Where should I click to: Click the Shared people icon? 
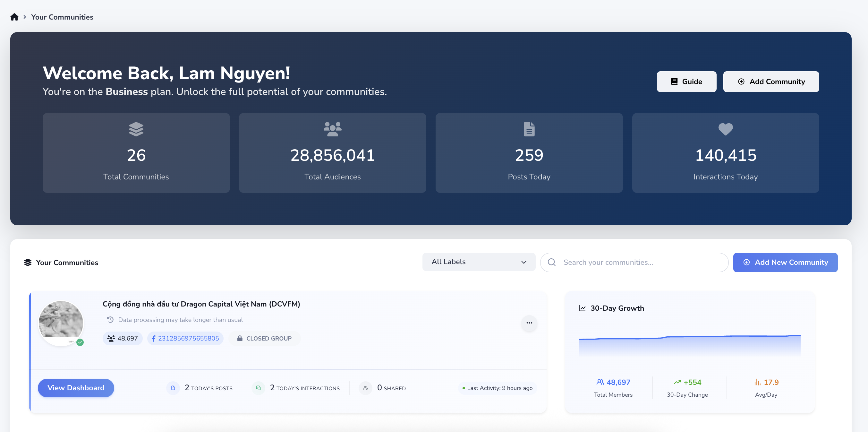(365, 388)
